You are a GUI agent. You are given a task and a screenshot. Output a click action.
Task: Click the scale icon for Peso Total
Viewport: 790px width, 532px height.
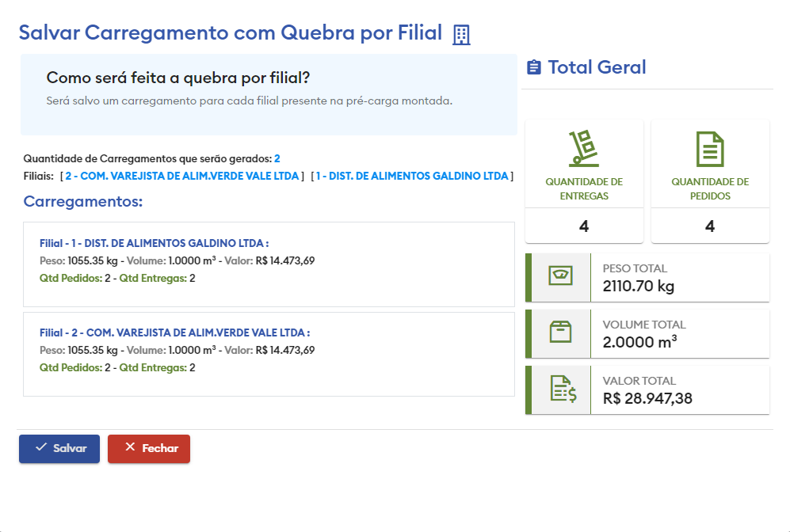[x=561, y=277]
